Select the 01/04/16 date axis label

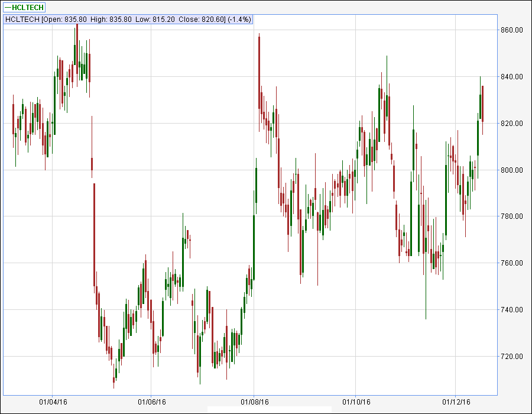[53, 402]
